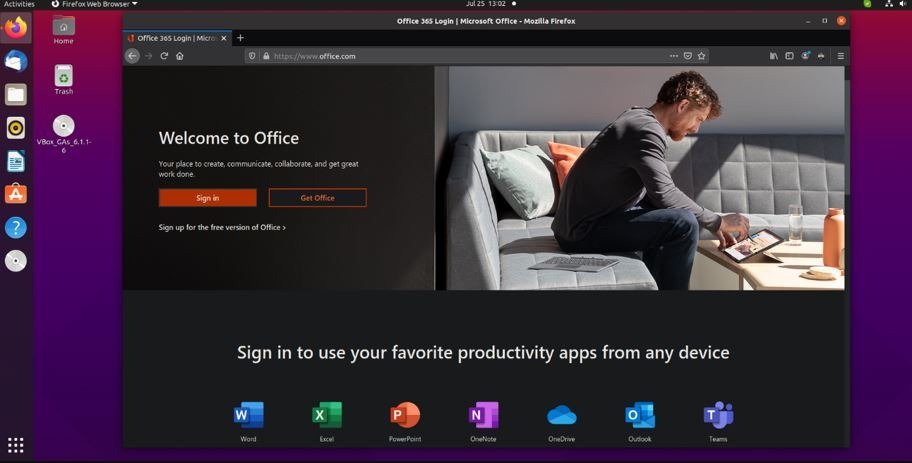Open LibreOffice Writer from dock
Viewport: 912px width, 463px height.
[x=16, y=161]
